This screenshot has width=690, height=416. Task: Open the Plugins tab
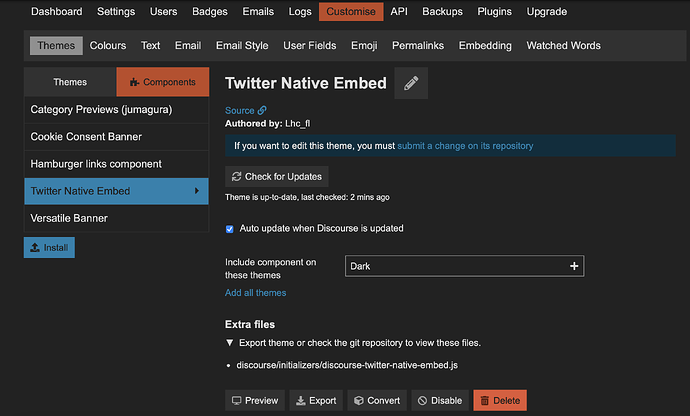495,11
